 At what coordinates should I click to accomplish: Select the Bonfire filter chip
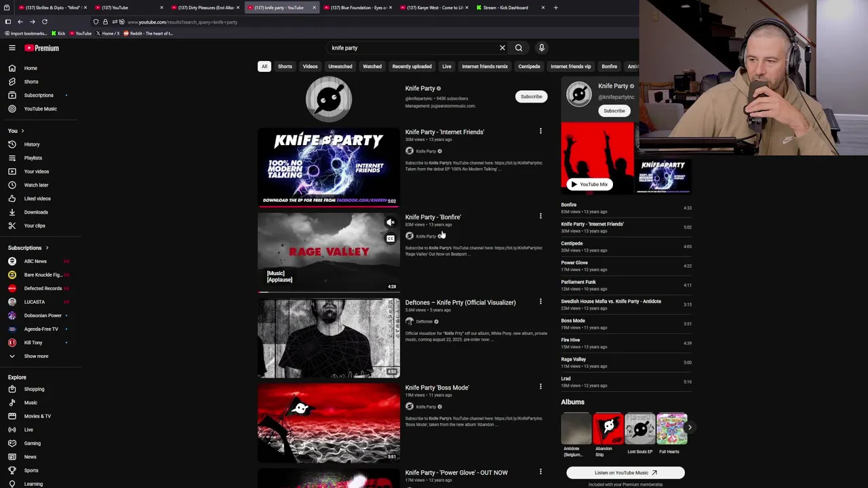point(609,66)
